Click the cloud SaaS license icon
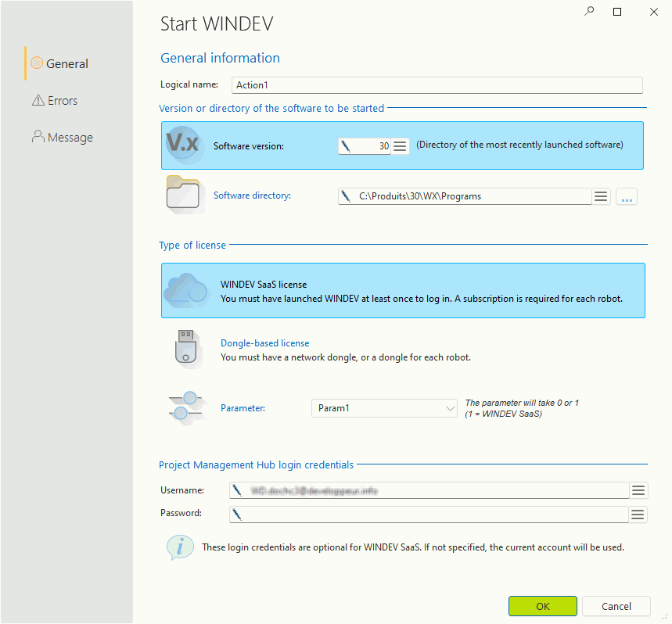Image resolution: width=672 pixels, height=624 pixels. tap(186, 290)
